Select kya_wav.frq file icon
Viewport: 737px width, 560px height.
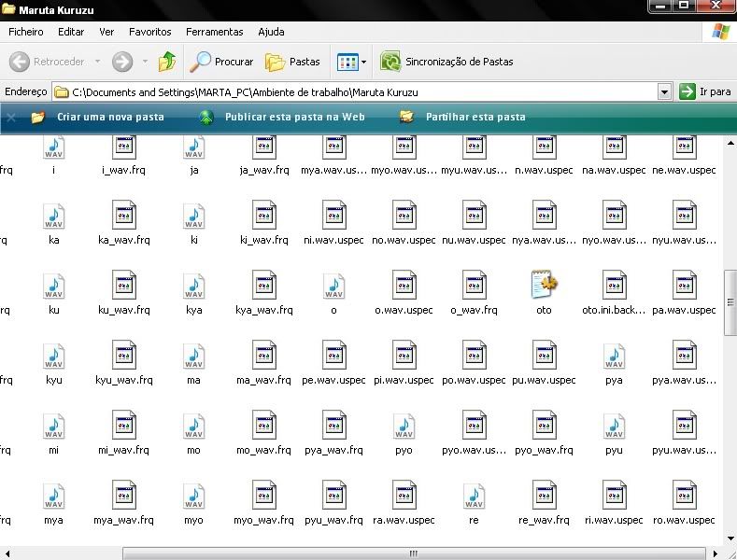(x=264, y=285)
